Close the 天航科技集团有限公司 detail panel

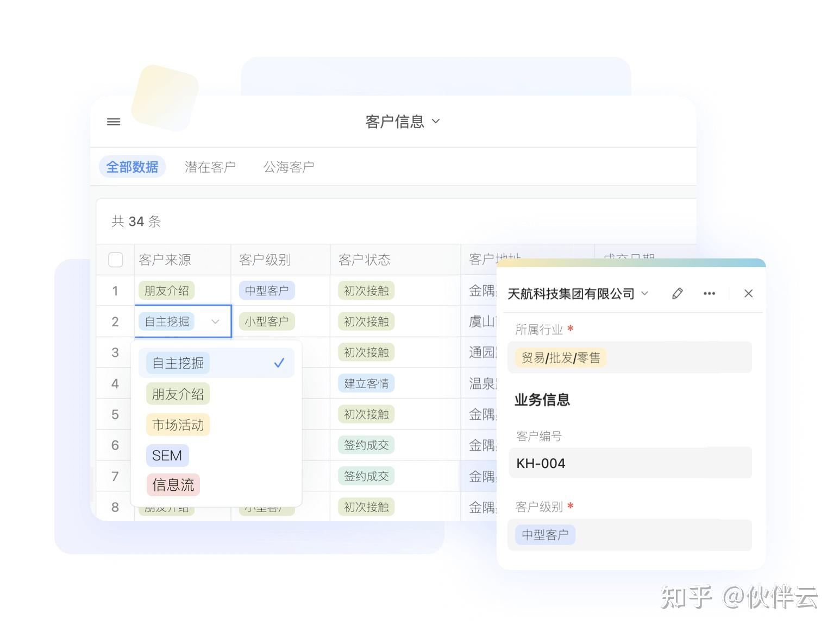tap(748, 293)
